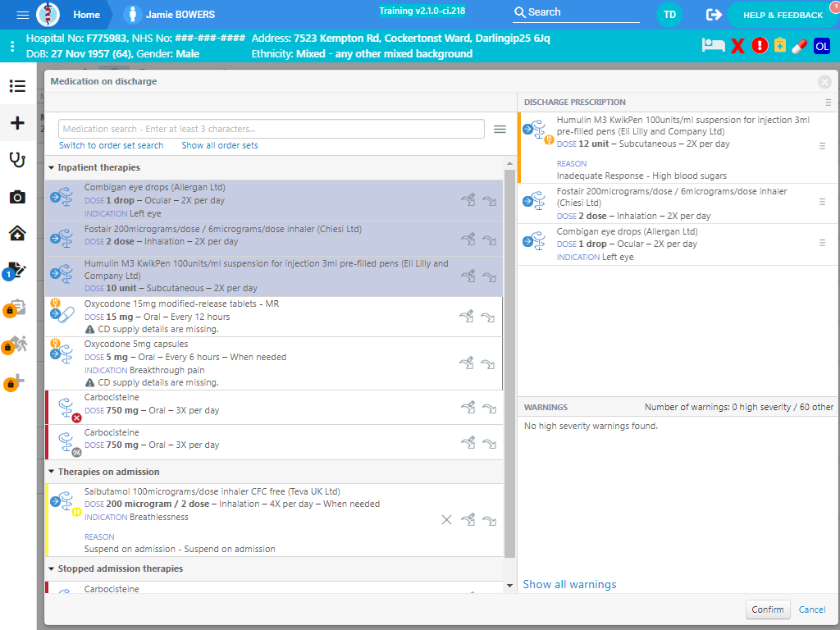The height and width of the screenshot is (630, 840).
Task: Close the Medication on discharge dialog
Action: click(824, 82)
